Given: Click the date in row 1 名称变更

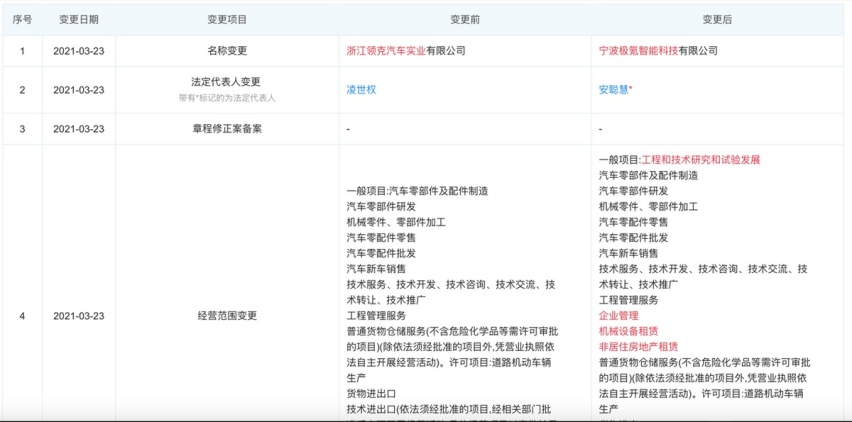Looking at the screenshot, I should [79, 51].
